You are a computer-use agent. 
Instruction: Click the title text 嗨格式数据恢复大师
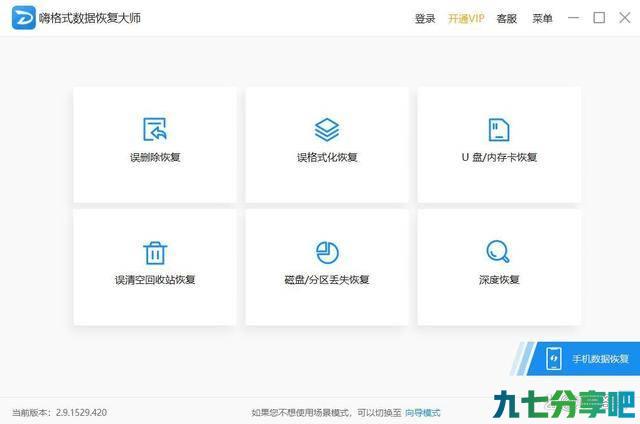point(90,18)
